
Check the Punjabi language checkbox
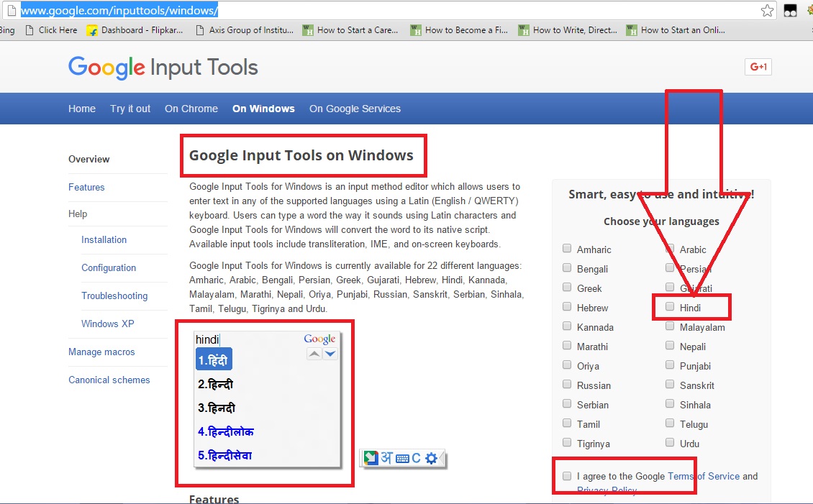[x=670, y=365]
